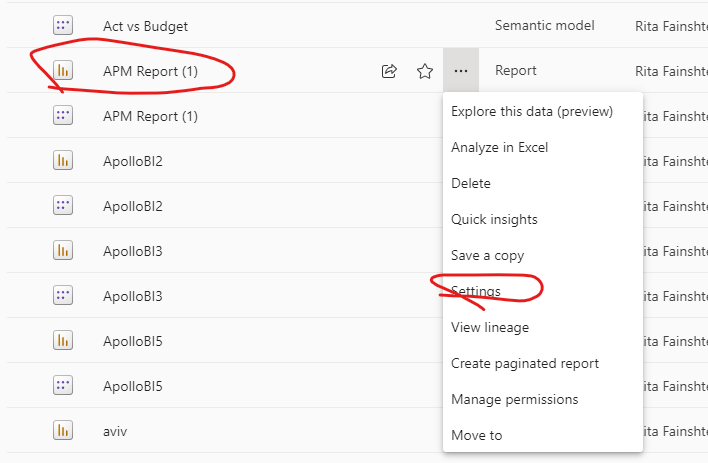This screenshot has width=708, height=463.
Task: Open ApolloBI5 in the bar-chart report row
Action: tap(133, 341)
